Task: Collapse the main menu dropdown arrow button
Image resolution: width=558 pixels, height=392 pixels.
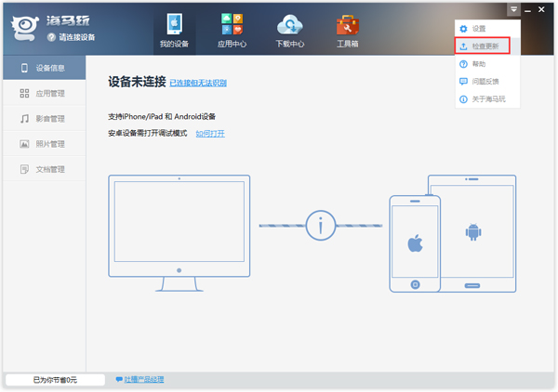Action: [x=513, y=9]
